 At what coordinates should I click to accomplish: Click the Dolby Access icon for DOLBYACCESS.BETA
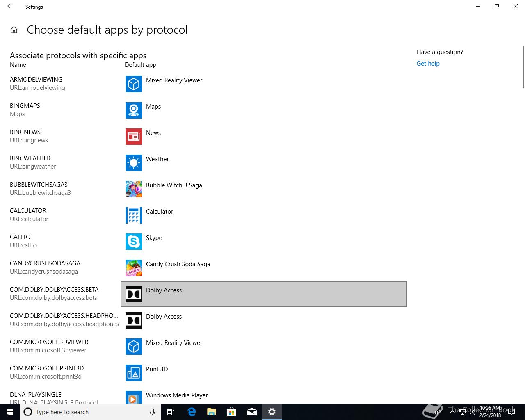pos(134,294)
